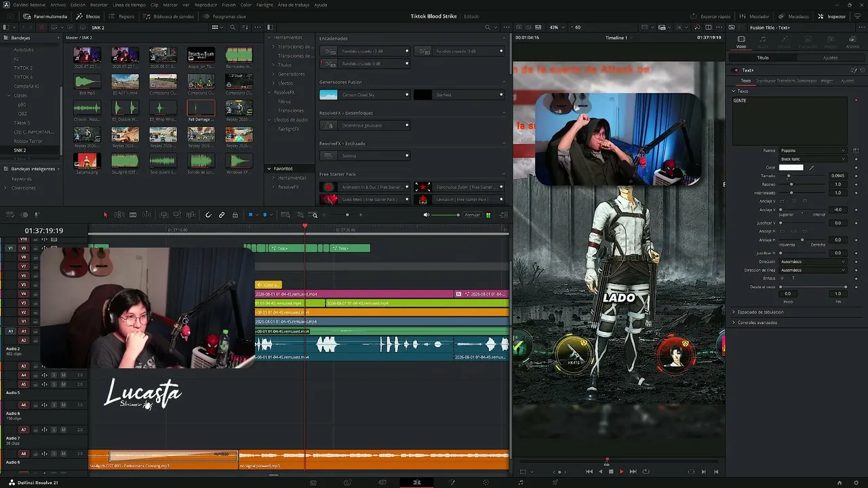
Task: Pick text color with eyedropper
Action: click(811, 167)
